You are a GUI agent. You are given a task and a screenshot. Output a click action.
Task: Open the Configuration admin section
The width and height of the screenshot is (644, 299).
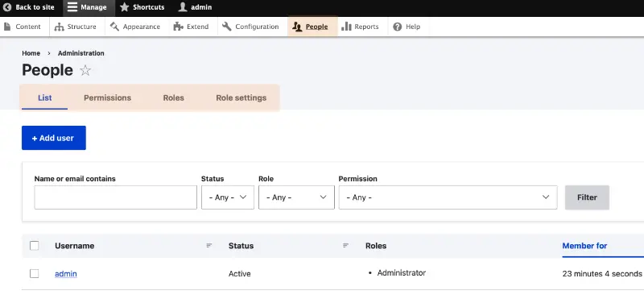tap(250, 27)
